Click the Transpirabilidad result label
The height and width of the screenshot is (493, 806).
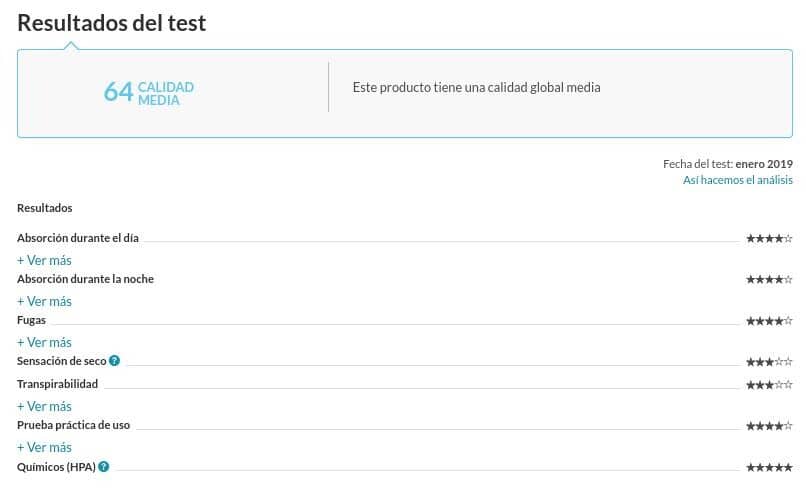[58, 384]
